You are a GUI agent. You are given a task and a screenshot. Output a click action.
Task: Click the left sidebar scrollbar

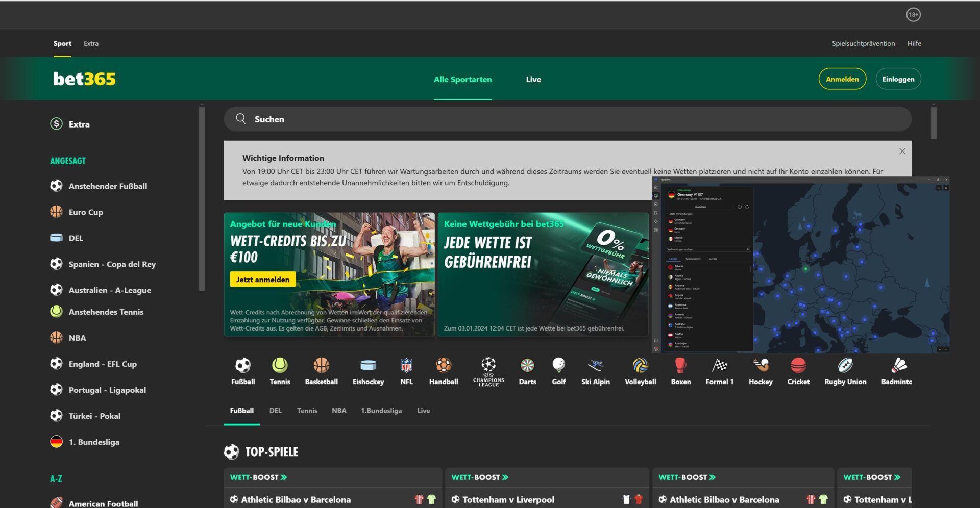click(x=202, y=199)
